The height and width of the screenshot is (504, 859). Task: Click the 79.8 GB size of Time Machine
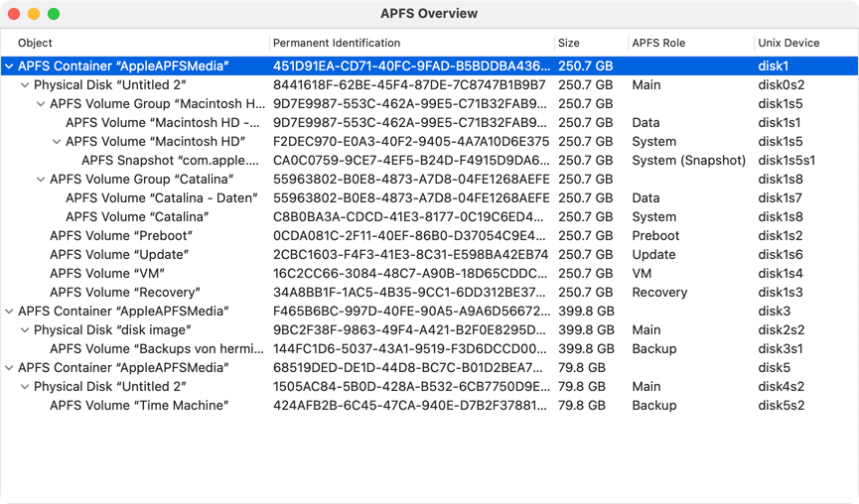coord(582,406)
